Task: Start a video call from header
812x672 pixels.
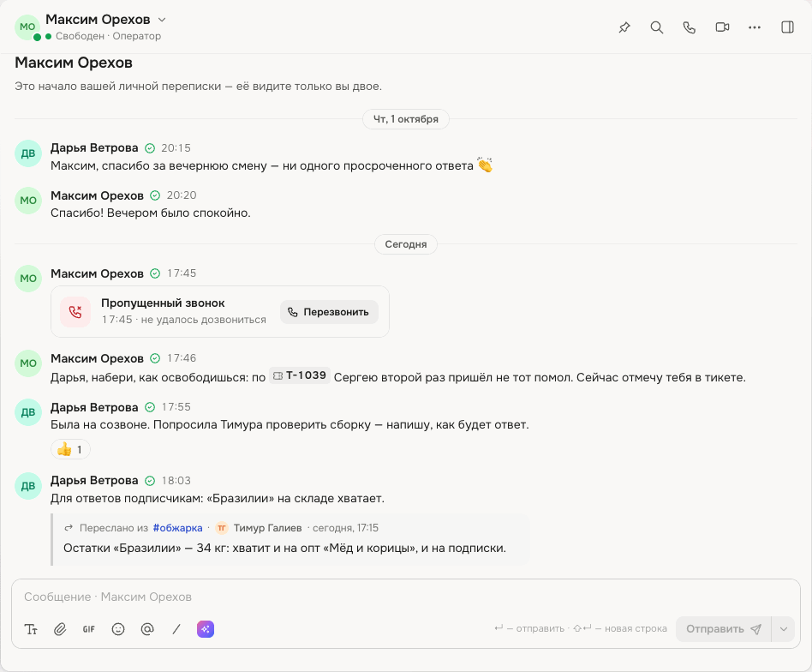Action: point(722,27)
